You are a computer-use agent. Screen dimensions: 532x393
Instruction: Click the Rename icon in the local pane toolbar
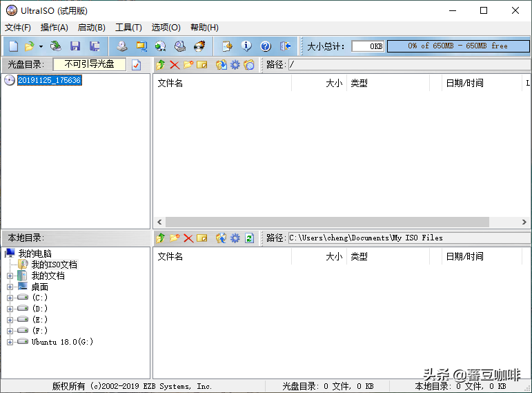202,238
